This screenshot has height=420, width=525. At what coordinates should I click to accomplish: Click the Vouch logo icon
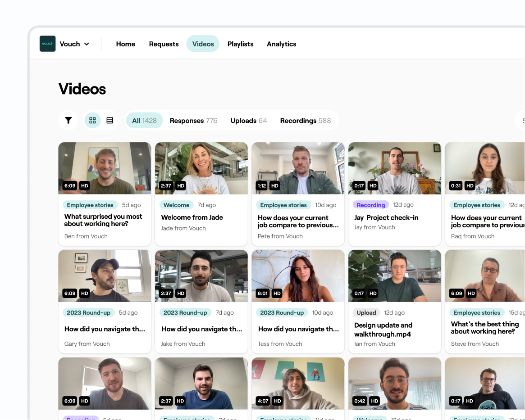pos(47,44)
